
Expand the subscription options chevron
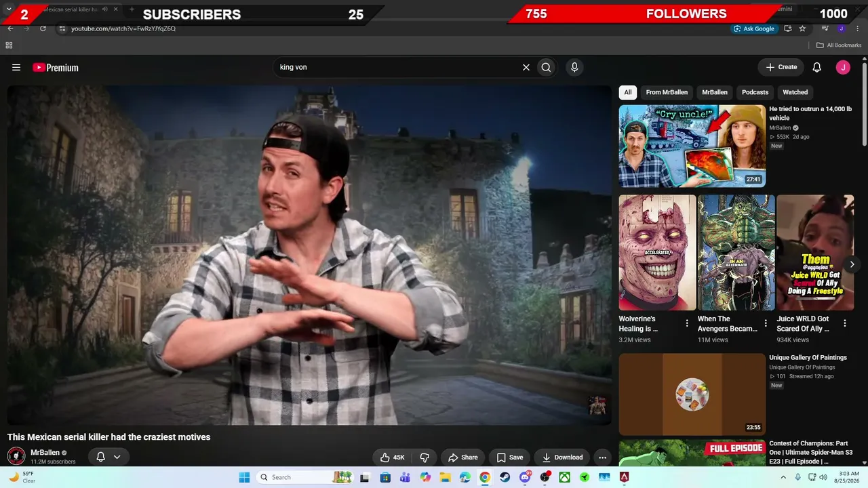pyautogui.click(x=117, y=457)
